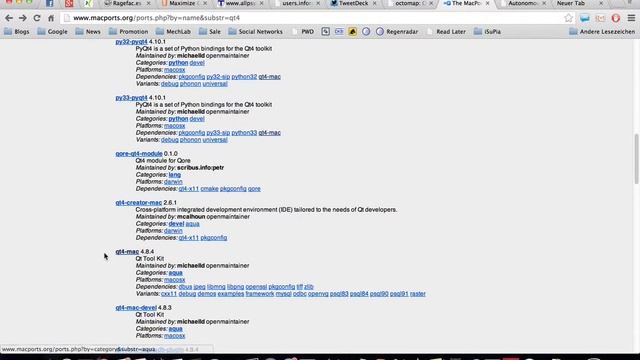
Task: Open the News bookmarks folder
Action: (88, 32)
